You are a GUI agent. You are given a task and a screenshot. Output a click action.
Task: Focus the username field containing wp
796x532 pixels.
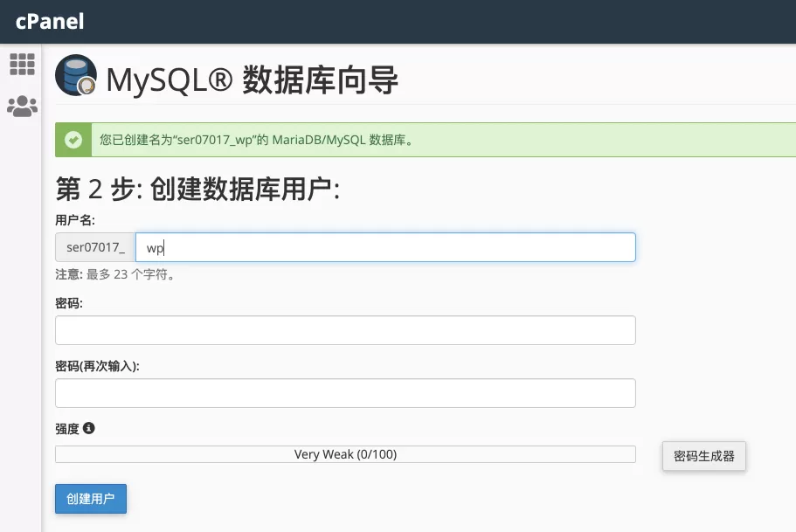coord(385,247)
